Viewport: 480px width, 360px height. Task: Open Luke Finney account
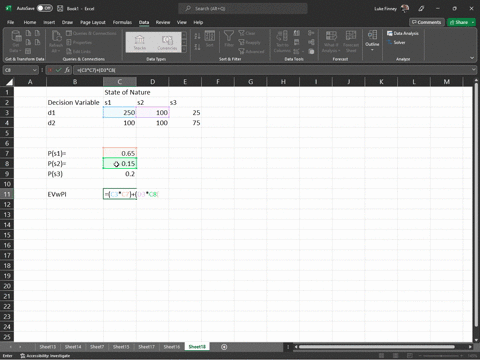click(391, 9)
